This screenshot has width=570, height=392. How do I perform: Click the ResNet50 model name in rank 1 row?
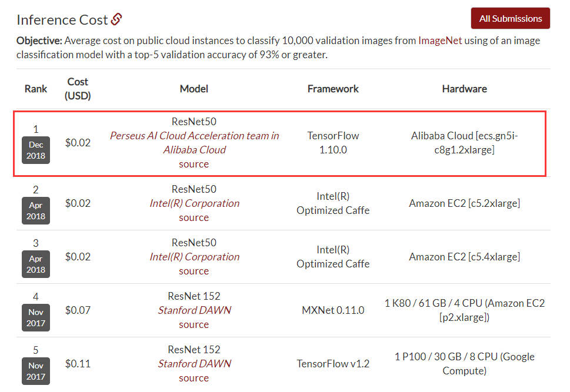click(194, 121)
